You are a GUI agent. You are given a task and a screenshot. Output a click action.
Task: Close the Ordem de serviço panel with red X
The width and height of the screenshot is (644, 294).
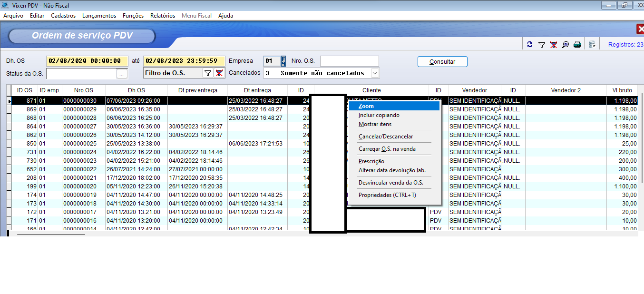(x=640, y=29)
